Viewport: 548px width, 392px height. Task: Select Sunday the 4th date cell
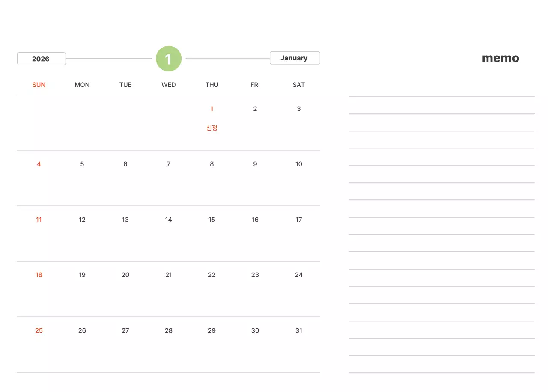coord(39,164)
